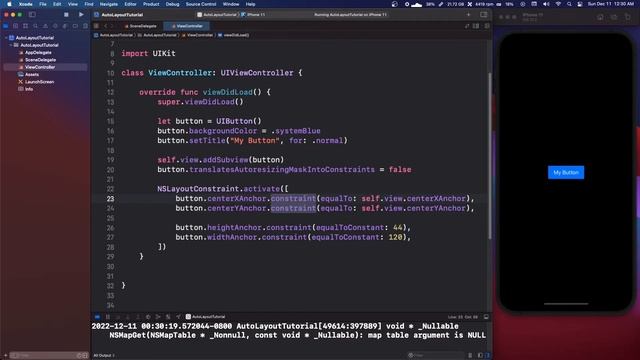Viewport: 640px width, 360px height.
Task: Toggle the navigator sidebar button
Action: pyautogui.click(x=32, y=15)
